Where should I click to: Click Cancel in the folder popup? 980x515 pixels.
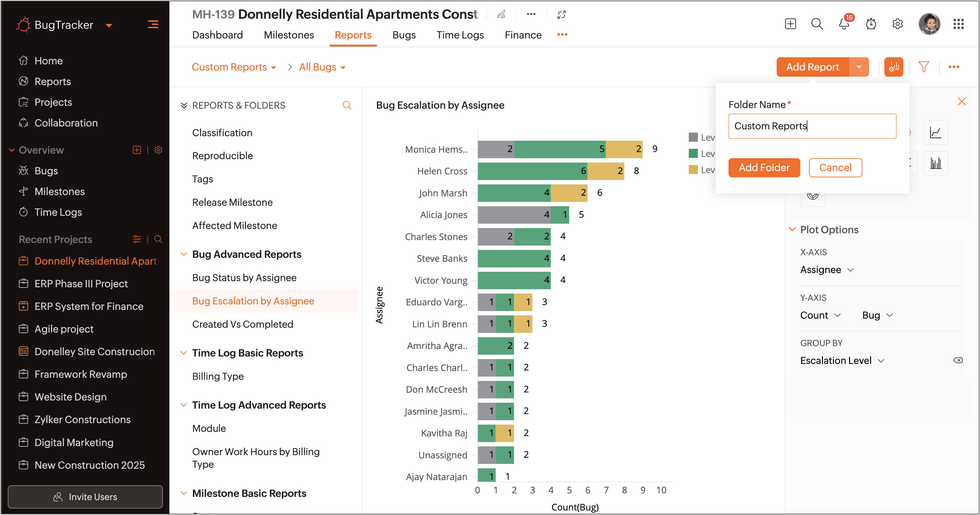click(x=835, y=168)
